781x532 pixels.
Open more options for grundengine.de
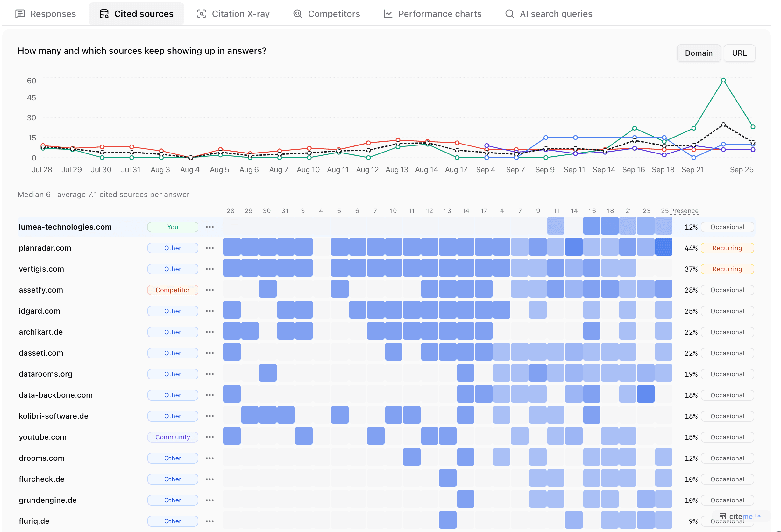pos(210,500)
